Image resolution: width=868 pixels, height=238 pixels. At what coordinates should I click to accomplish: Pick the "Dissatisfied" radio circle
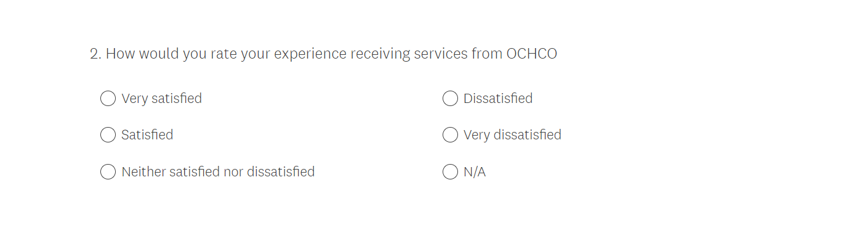tap(450, 99)
